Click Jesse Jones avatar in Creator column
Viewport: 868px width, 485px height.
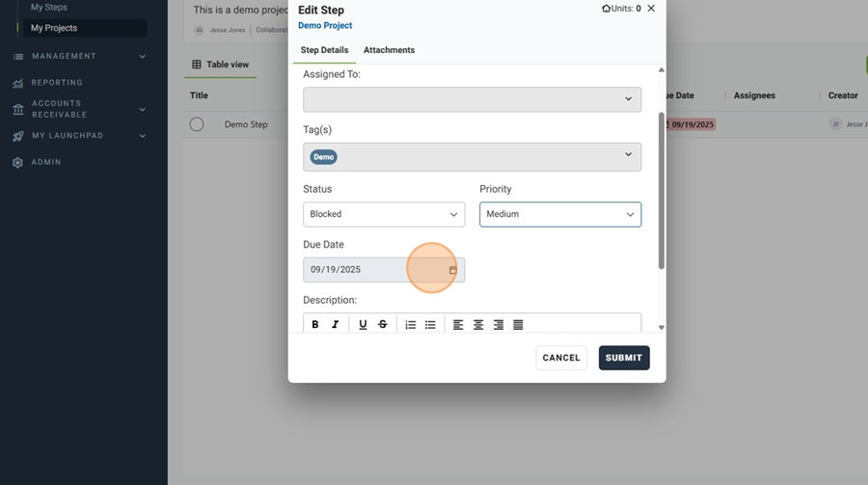point(835,124)
